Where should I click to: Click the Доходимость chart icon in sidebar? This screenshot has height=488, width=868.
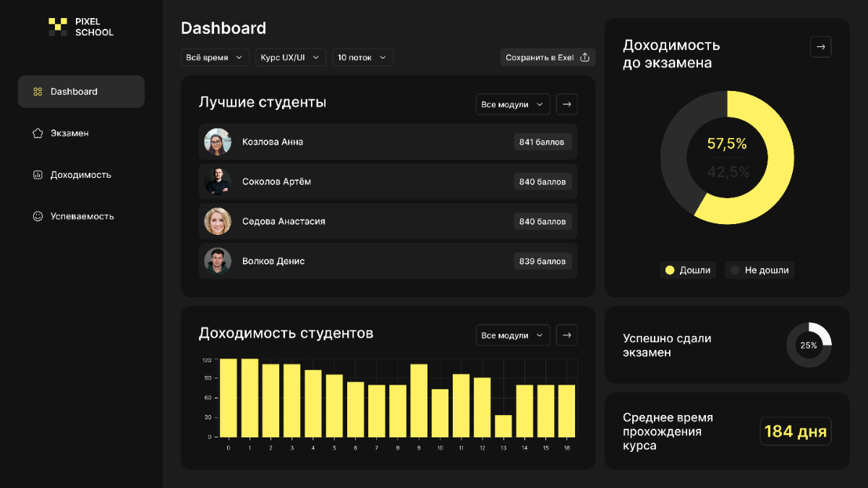38,174
